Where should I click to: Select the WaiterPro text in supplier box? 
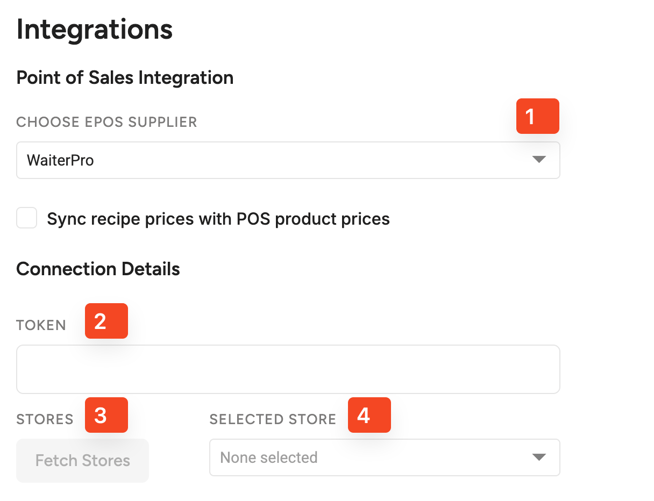(x=60, y=160)
